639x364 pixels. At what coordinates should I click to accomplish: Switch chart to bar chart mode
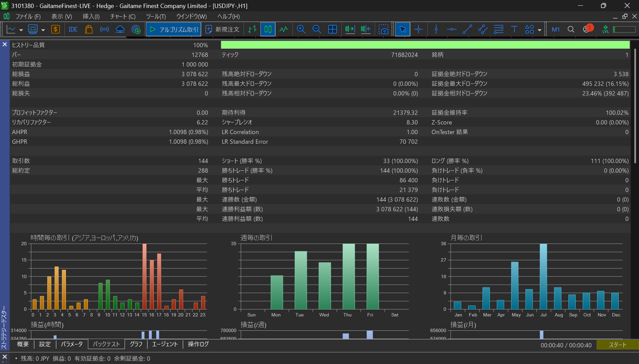pos(252,29)
